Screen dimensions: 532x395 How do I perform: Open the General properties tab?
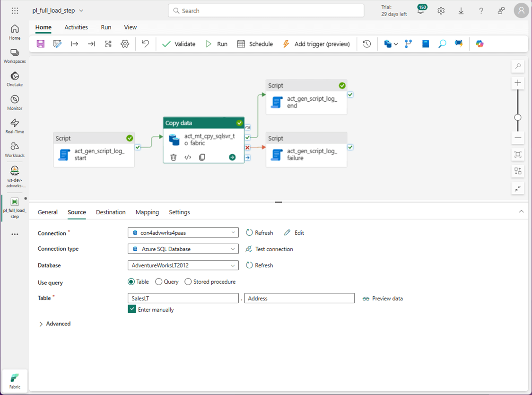[47, 212]
